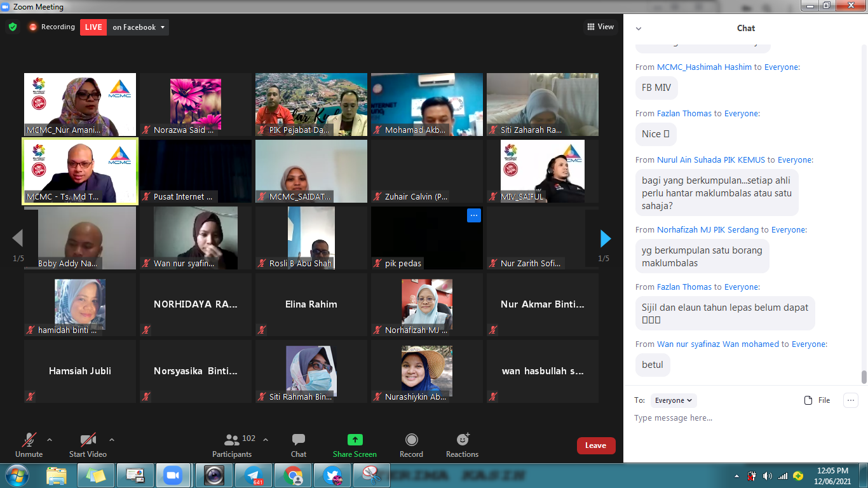
Task: Open the View layout menu
Action: (x=600, y=27)
